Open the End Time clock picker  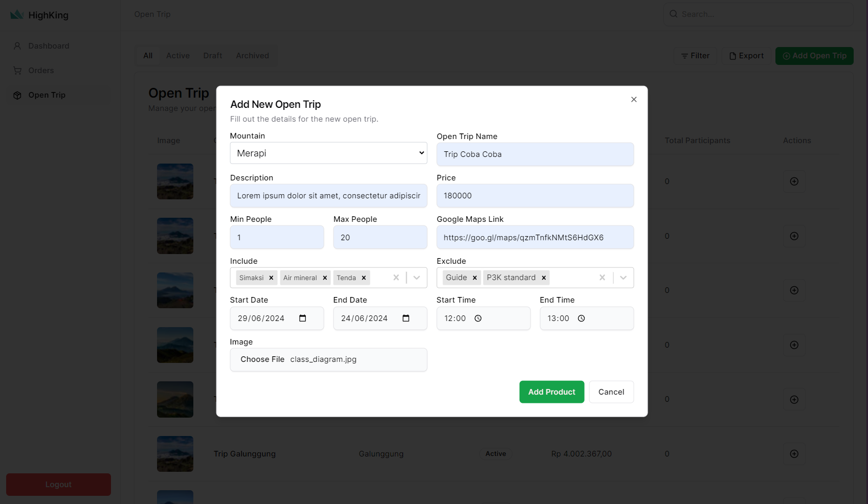coord(582,318)
